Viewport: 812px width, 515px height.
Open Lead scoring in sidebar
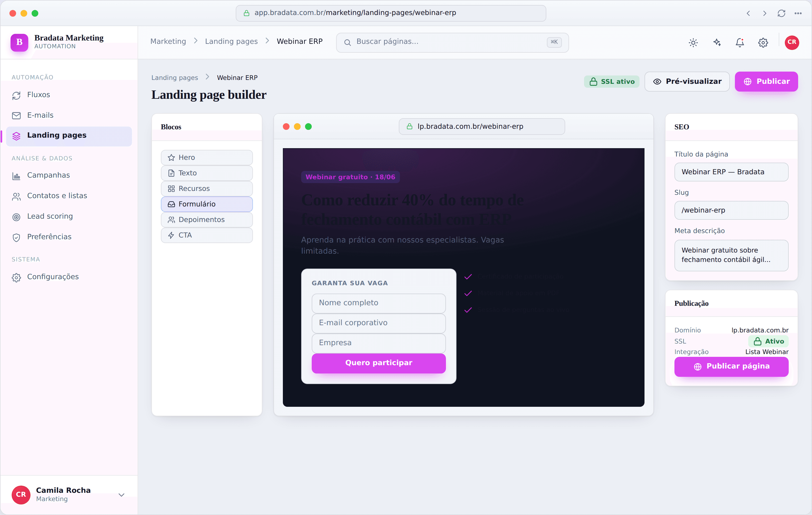click(69, 217)
